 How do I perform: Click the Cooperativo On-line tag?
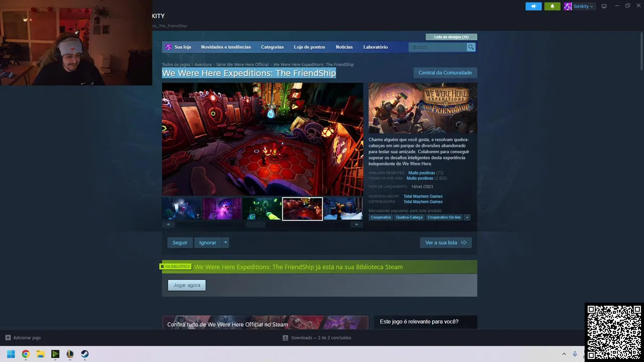(444, 217)
